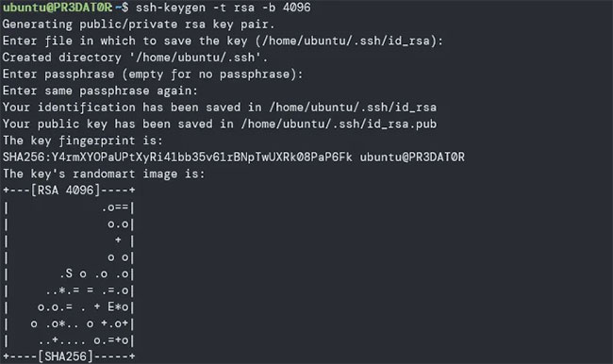613x364 pixels.
Task: Click ubuntu@PR3DAT0R after the fingerprint
Action: coord(412,157)
